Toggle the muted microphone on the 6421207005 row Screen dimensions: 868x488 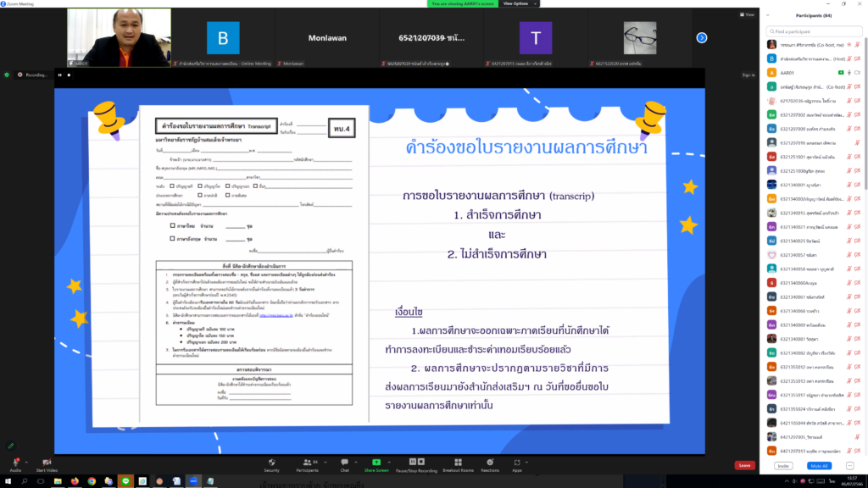click(858, 437)
